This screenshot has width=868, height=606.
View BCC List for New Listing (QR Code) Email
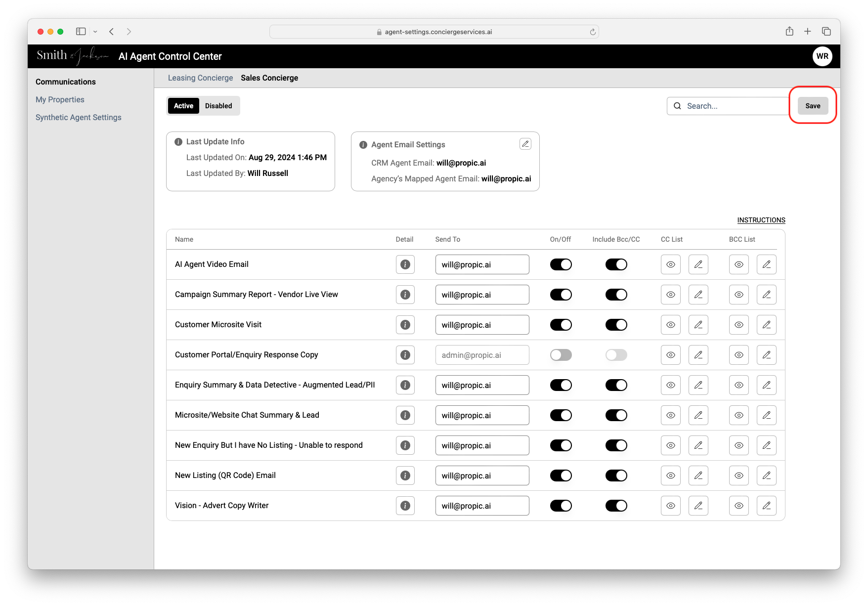(x=738, y=476)
